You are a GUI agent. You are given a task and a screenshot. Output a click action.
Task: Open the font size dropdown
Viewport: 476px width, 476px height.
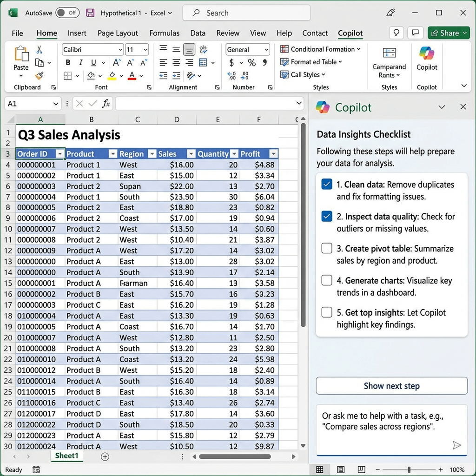click(145, 49)
